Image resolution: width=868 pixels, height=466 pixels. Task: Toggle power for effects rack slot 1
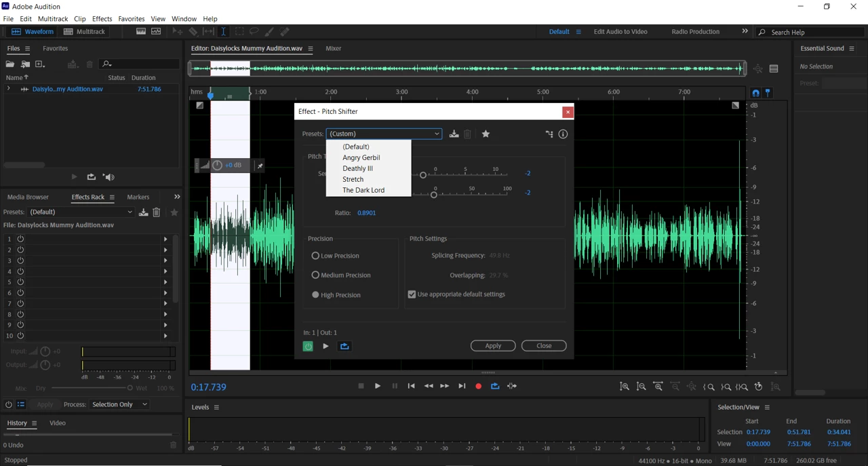pyautogui.click(x=20, y=239)
